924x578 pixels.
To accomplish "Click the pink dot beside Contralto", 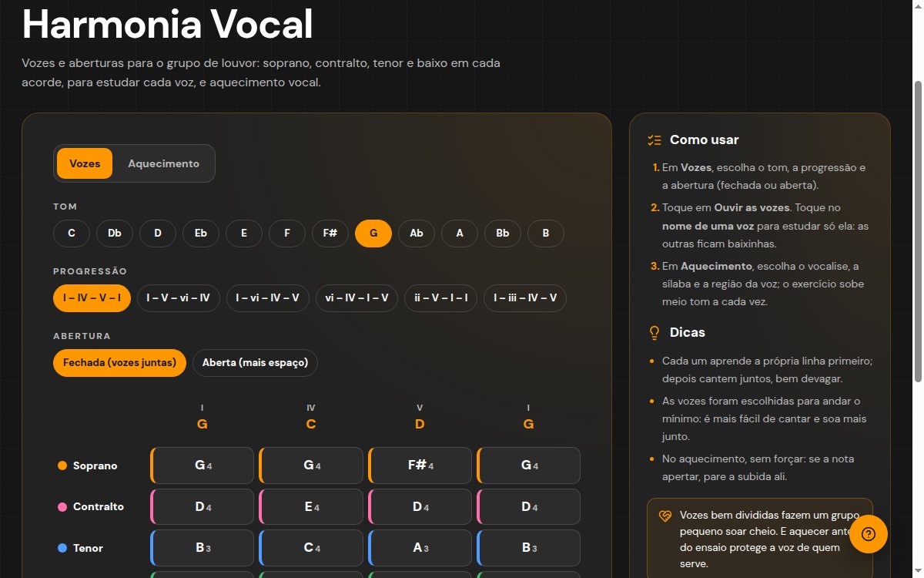I will (62, 507).
